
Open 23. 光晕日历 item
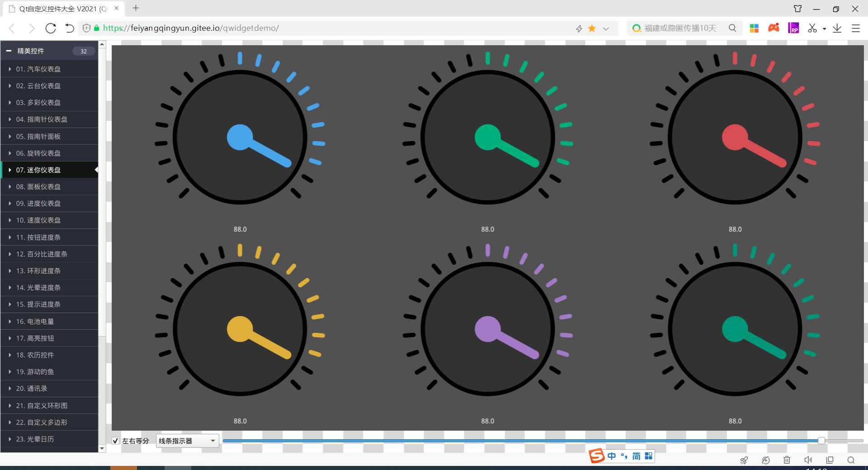pyautogui.click(x=49, y=439)
